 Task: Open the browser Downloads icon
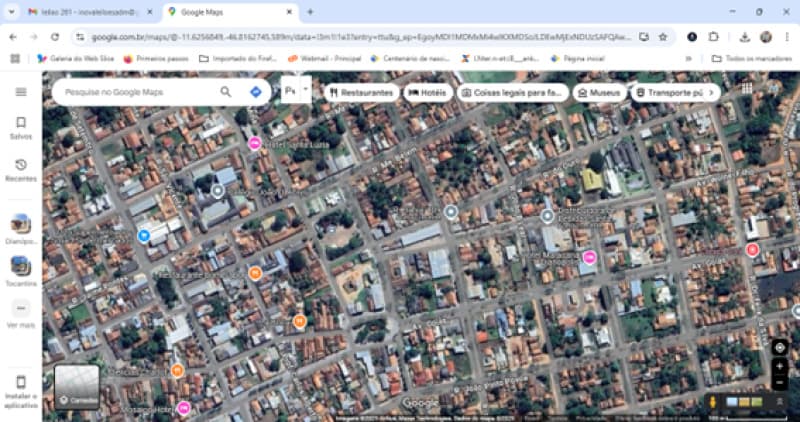click(x=744, y=37)
